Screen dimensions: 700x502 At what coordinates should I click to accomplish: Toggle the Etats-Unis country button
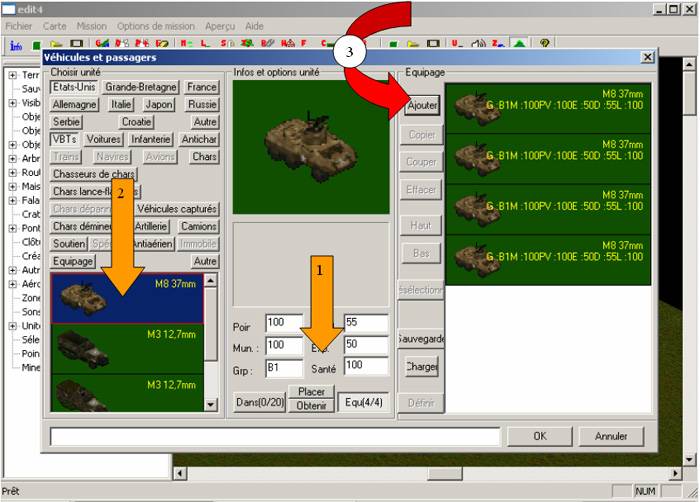pos(74,87)
